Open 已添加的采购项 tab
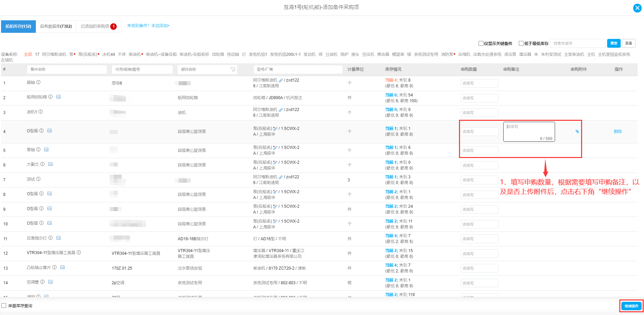Viewport: 644px width, 315px height. coord(98,26)
